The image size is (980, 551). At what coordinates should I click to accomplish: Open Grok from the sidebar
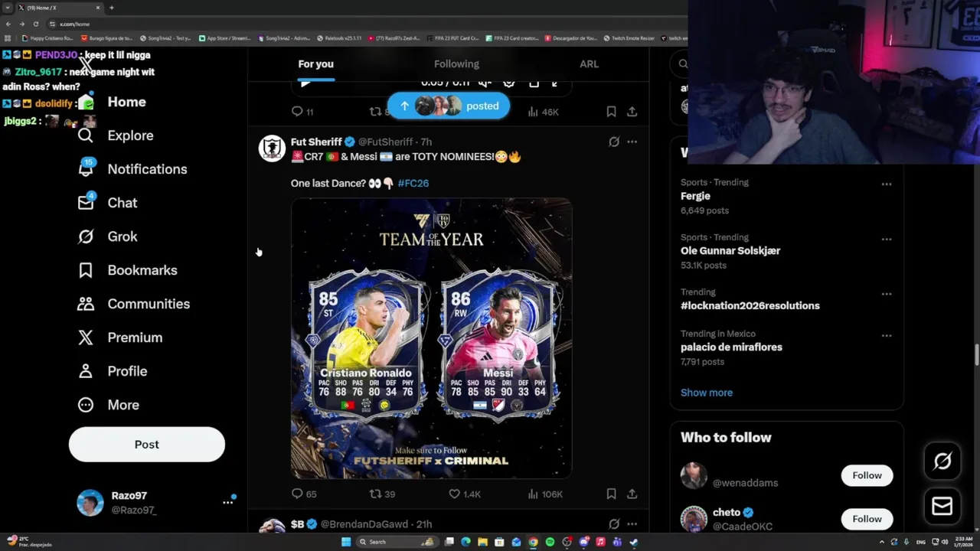coord(108,236)
